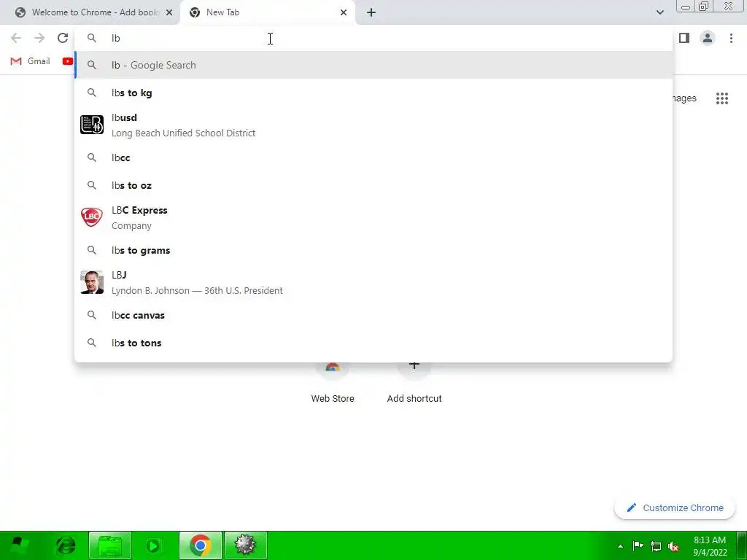
Task: Open the Chrome three-dot menu
Action: (731, 38)
